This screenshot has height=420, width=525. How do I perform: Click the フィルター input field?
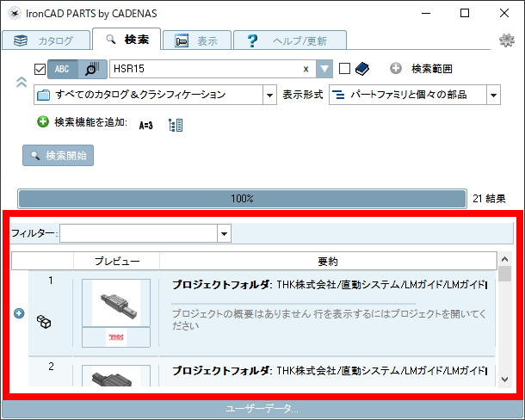tap(139, 233)
